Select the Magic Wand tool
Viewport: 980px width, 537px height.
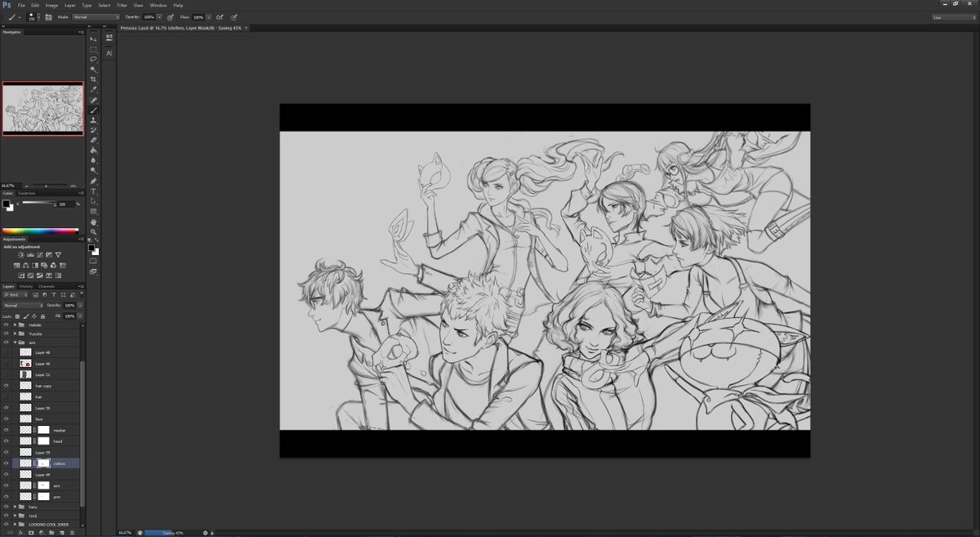click(93, 69)
